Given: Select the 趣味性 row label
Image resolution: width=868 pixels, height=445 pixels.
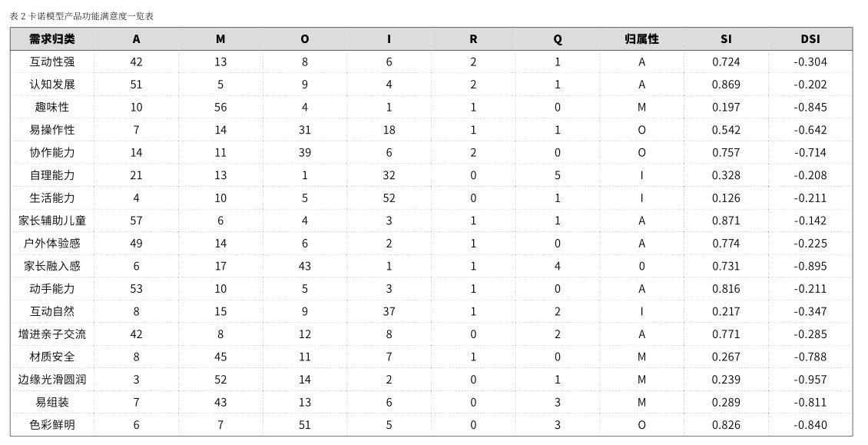Looking at the screenshot, I should coord(52,108).
